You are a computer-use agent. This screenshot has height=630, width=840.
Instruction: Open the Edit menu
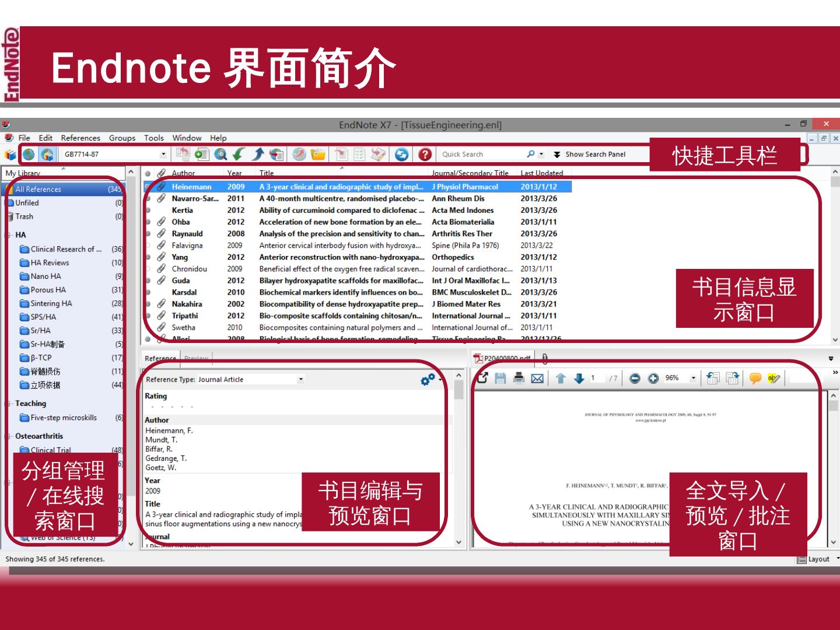pyautogui.click(x=45, y=138)
